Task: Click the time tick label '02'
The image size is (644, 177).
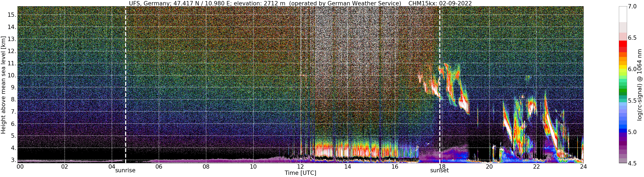Action: (65, 167)
